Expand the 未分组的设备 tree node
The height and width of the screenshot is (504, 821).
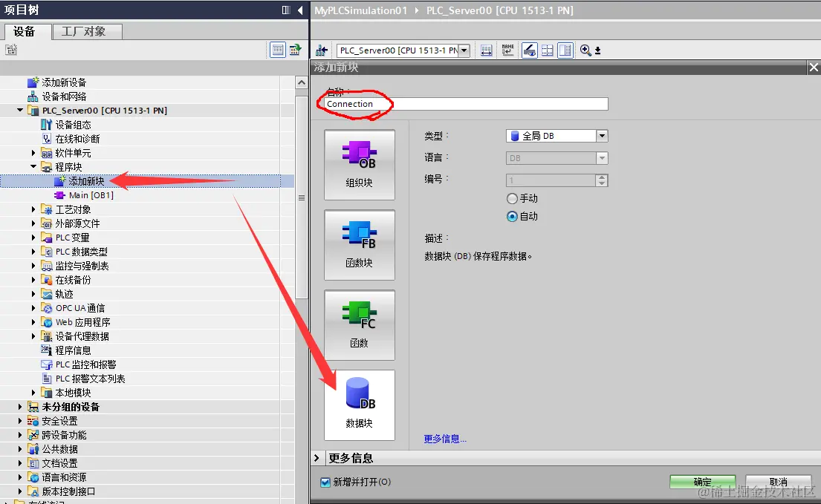click(20, 407)
